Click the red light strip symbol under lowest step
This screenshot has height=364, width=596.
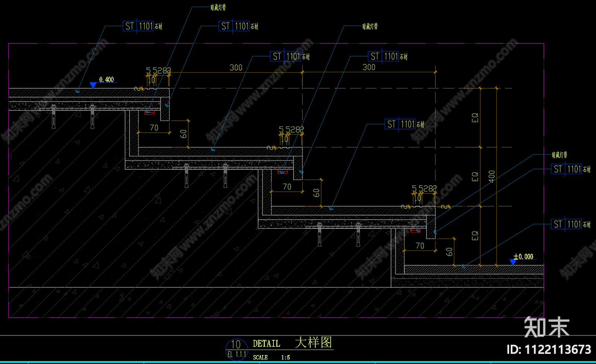click(415, 230)
